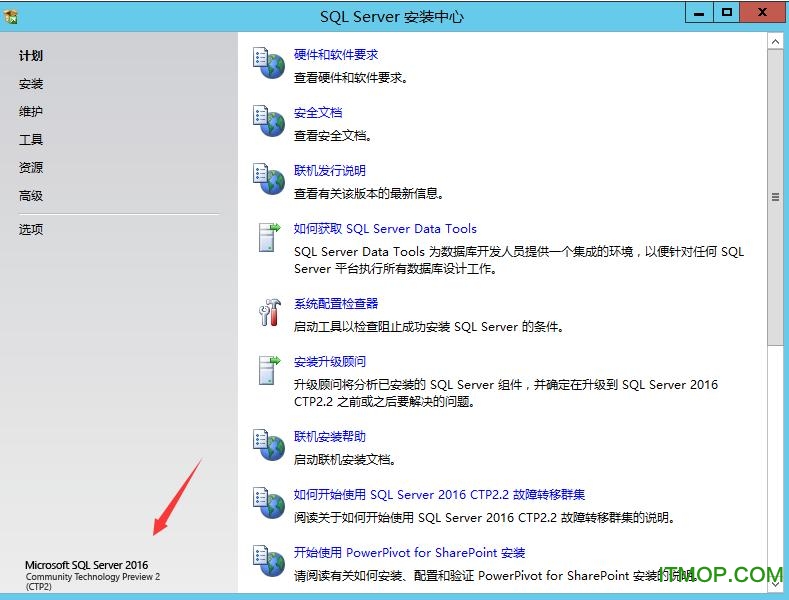The height and width of the screenshot is (600, 789).
Task: Click the 故障转移群集 document icon
Action: [x=267, y=503]
